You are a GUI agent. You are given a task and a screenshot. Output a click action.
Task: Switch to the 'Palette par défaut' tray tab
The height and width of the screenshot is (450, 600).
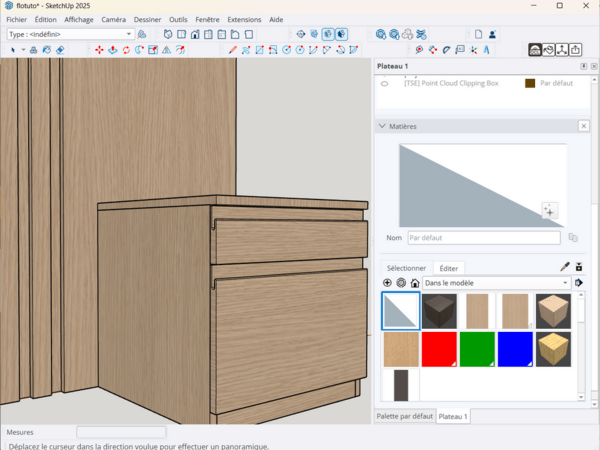[x=404, y=415]
